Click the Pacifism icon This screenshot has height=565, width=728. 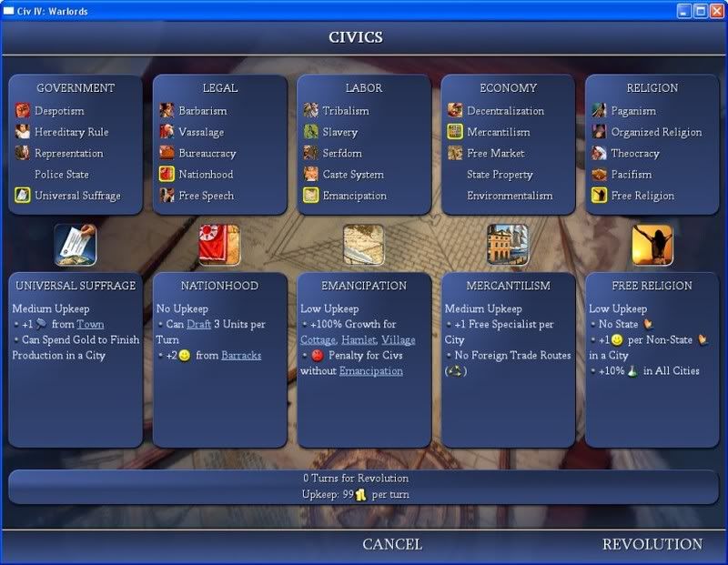599,174
